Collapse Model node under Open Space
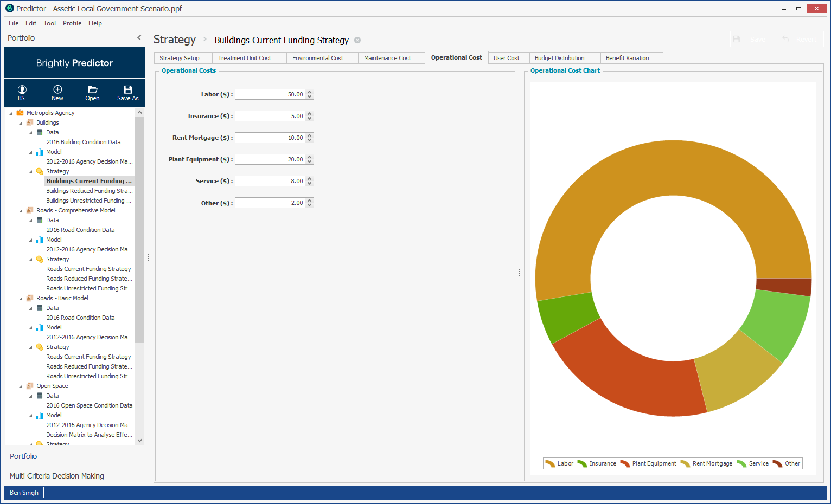831x504 pixels. pyautogui.click(x=30, y=416)
